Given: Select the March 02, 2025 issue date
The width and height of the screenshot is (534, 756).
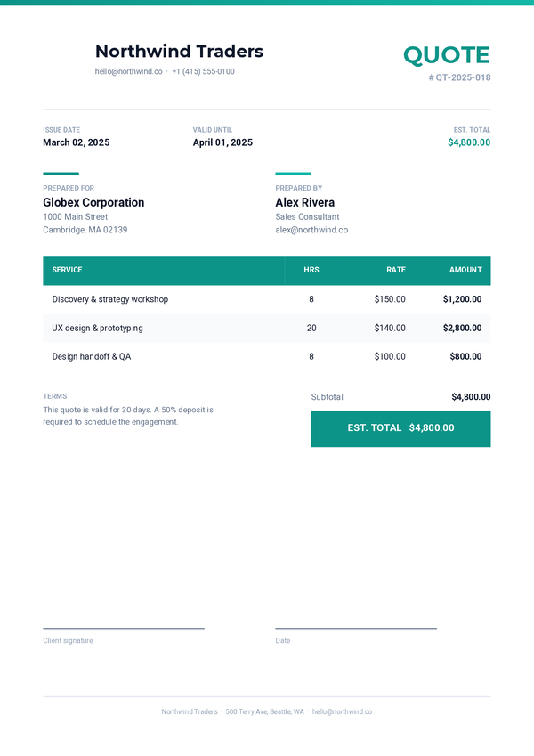Looking at the screenshot, I should [x=77, y=142].
